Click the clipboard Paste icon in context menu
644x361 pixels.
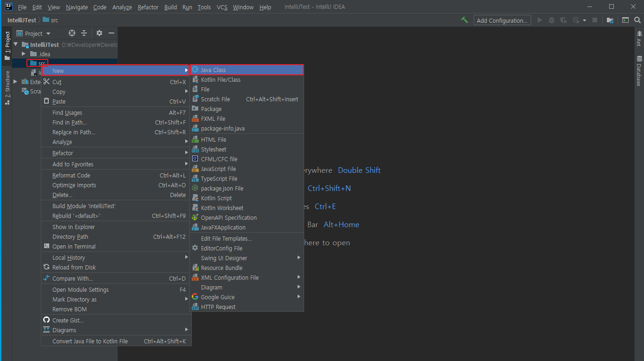click(46, 101)
